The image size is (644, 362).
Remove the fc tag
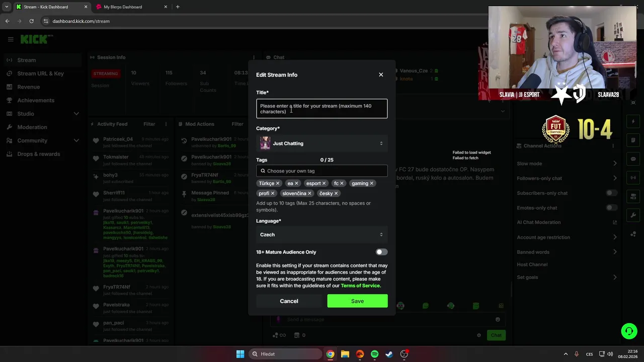pos(342,184)
